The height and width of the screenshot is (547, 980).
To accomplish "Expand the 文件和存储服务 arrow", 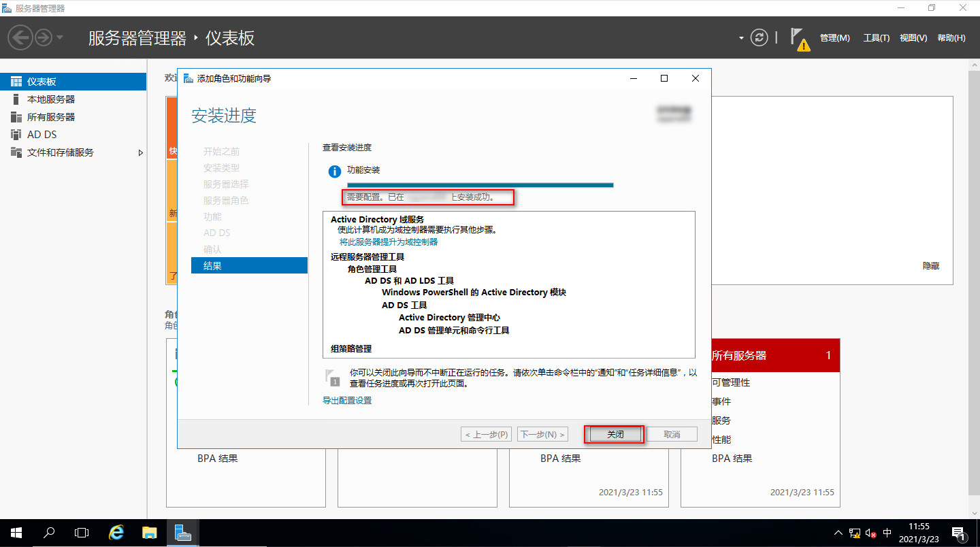I will [141, 152].
